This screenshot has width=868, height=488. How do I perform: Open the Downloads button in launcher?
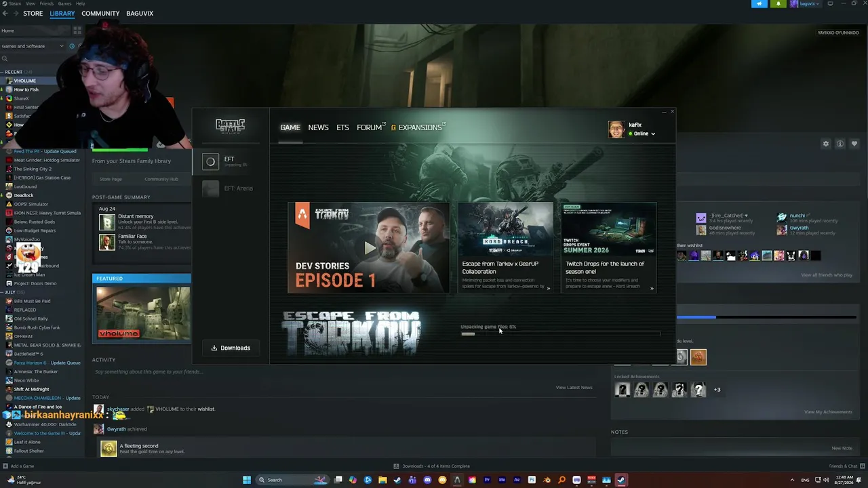[x=231, y=348]
